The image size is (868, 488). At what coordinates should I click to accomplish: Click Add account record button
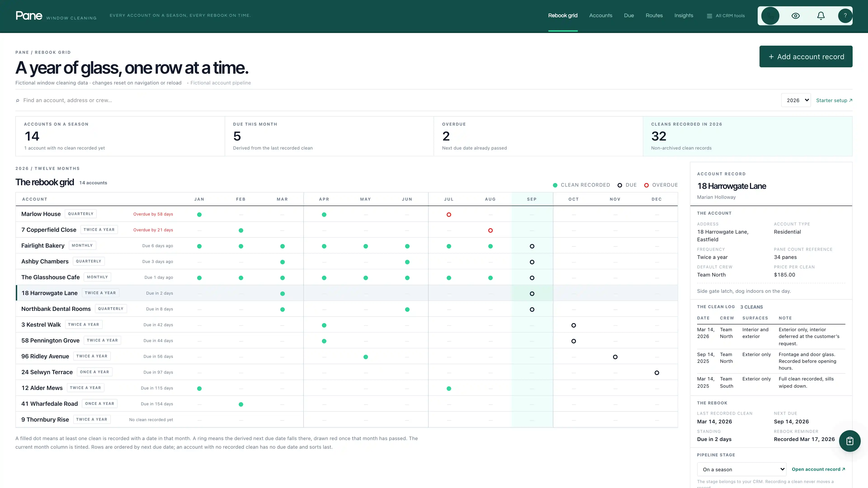click(x=806, y=56)
